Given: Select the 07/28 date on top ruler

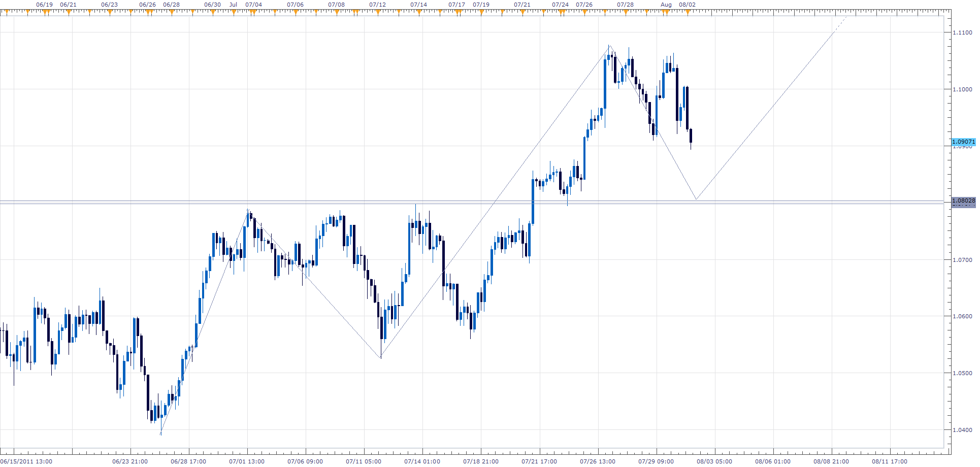Looking at the screenshot, I should (625, 5).
